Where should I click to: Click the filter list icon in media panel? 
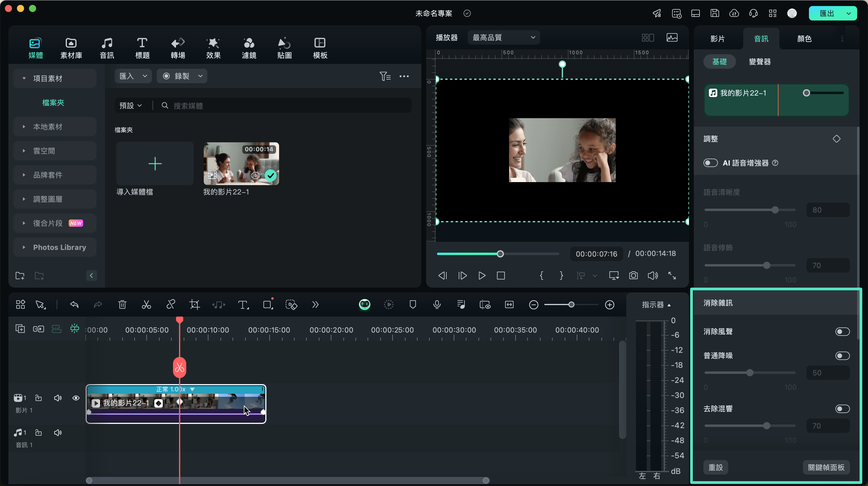[385, 76]
